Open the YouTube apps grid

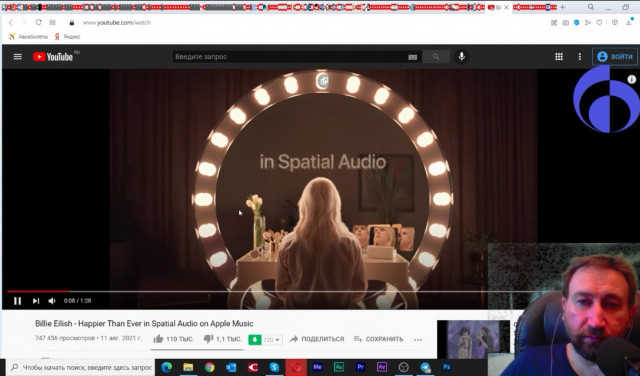pyautogui.click(x=559, y=57)
